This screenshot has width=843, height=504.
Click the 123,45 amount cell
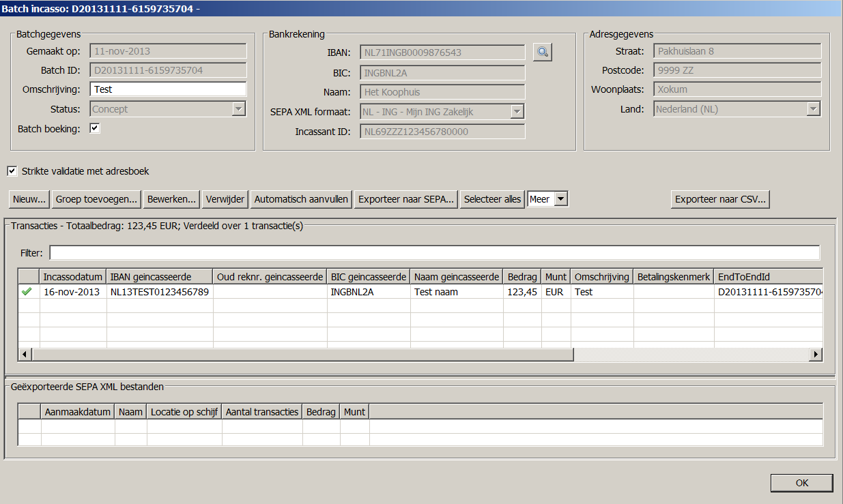522,292
